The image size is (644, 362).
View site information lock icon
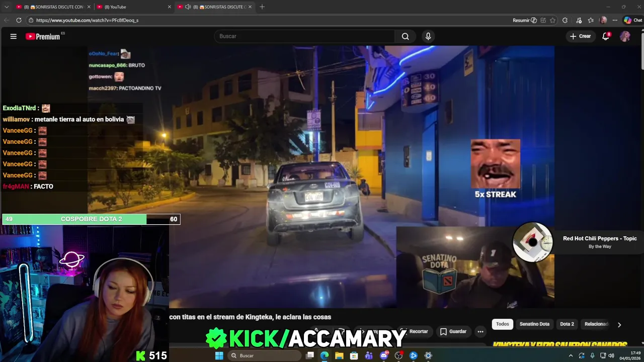[x=31, y=20]
